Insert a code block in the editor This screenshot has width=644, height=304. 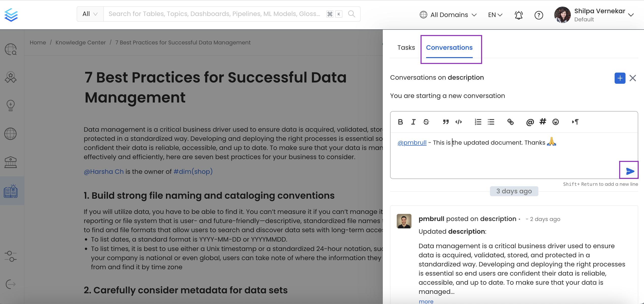click(x=459, y=122)
